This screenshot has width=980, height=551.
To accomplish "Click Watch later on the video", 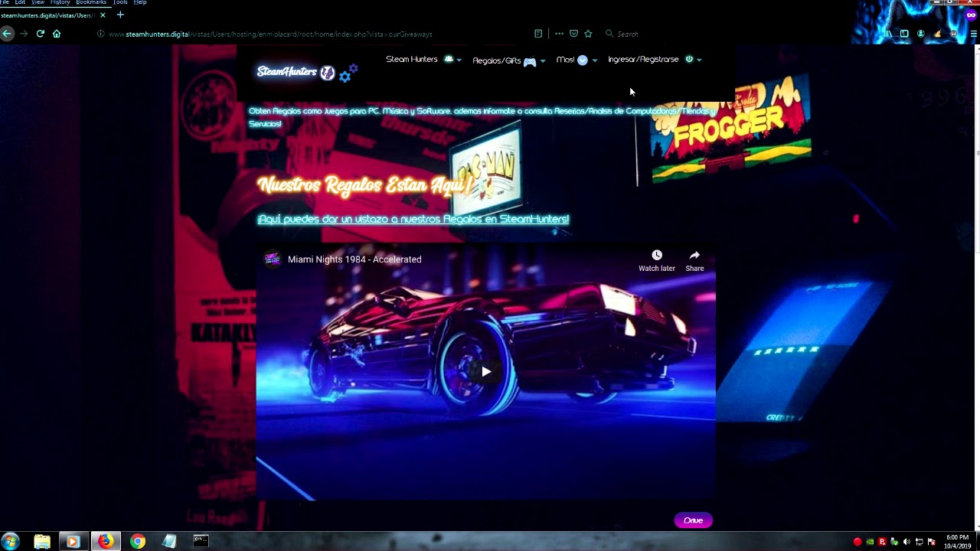I will (657, 260).
